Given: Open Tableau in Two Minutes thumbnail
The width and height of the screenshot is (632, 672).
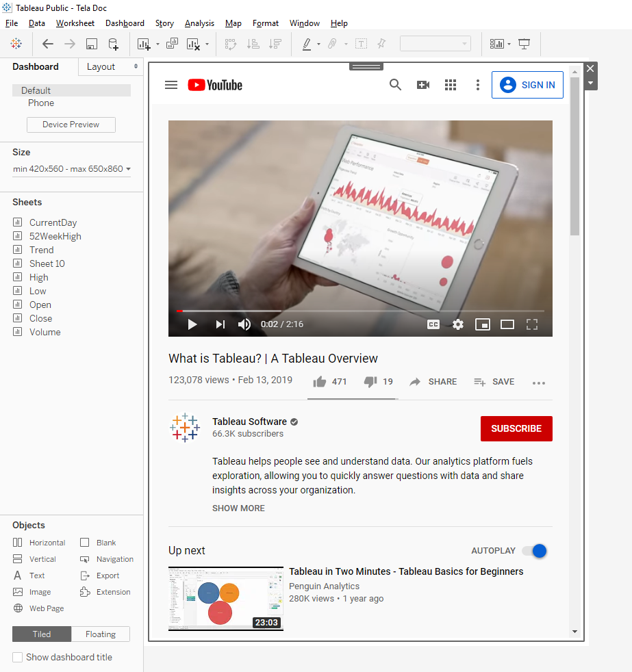Looking at the screenshot, I should coord(226,599).
